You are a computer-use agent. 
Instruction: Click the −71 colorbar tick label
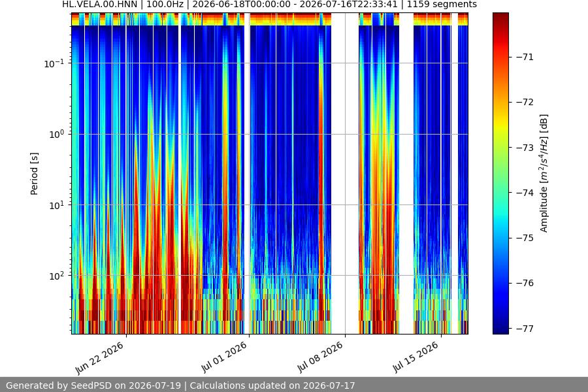coord(524,57)
